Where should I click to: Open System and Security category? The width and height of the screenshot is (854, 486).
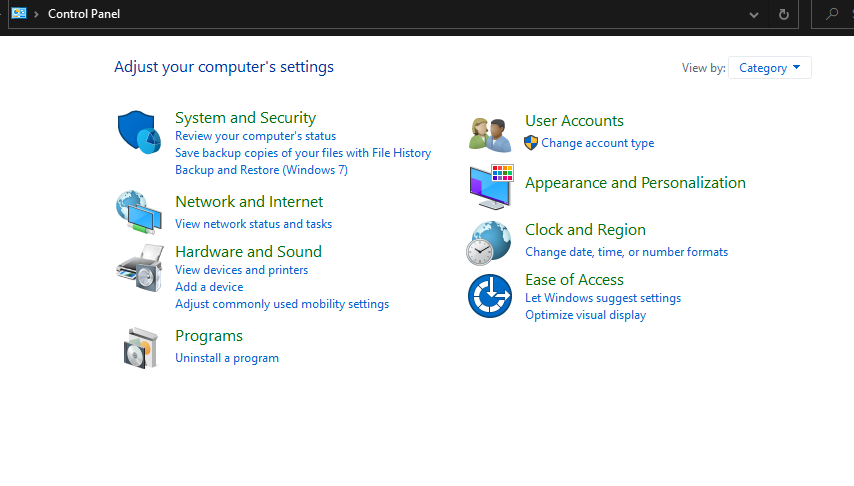pos(246,118)
